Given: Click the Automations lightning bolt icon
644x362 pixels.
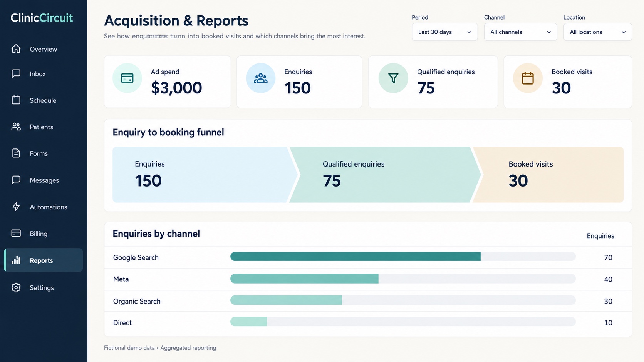Looking at the screenshot, I should click(x=16, y=207).
